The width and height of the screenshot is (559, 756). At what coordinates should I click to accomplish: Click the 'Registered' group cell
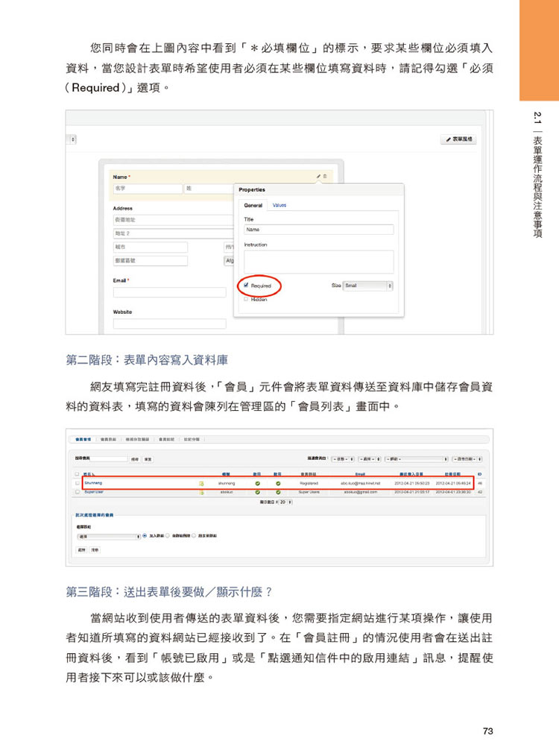[x=309, y=483]
